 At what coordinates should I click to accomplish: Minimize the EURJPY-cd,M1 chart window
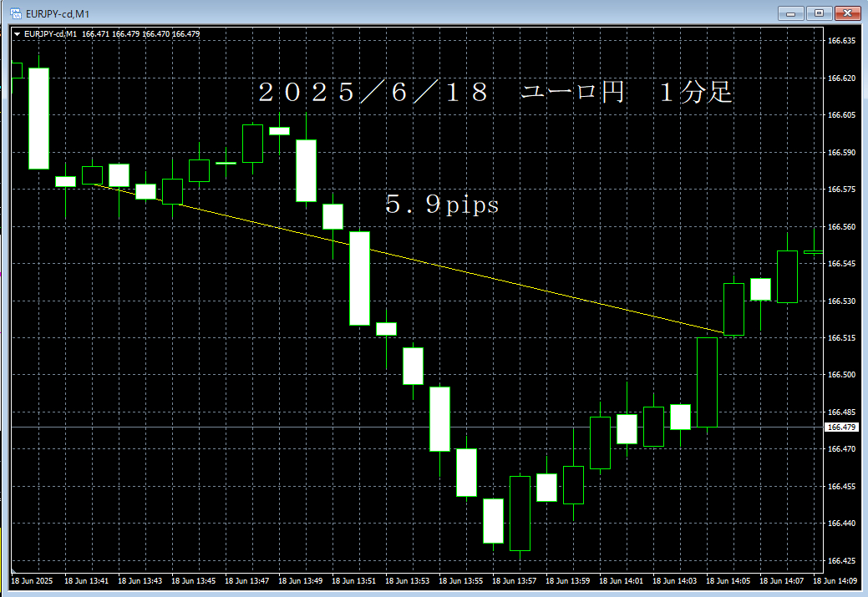(x=790, y=13)
